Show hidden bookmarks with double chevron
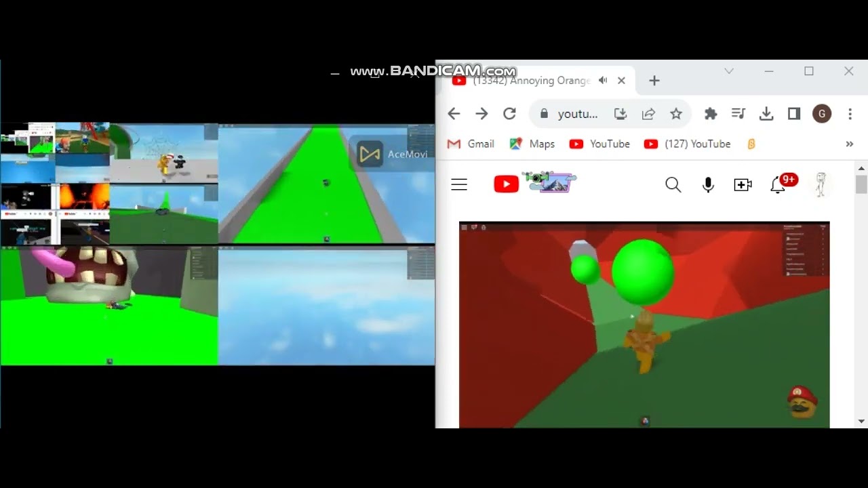 (850, 144)
